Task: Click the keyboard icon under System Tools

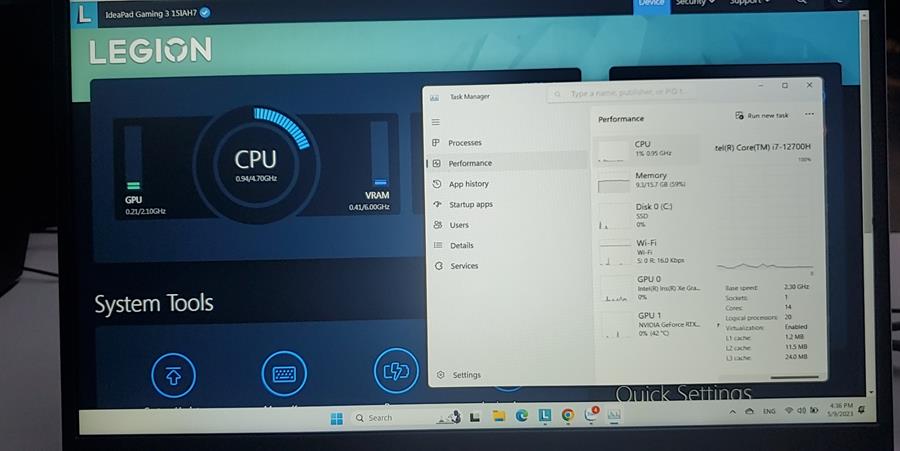Action: [284, 374]
